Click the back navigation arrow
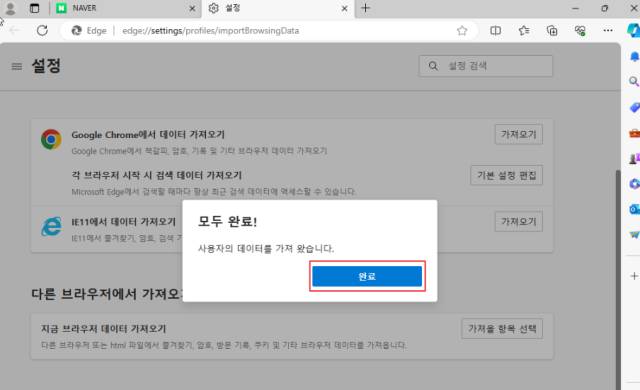The height and width of the screenshot is (390, 640). pos(14,31)
